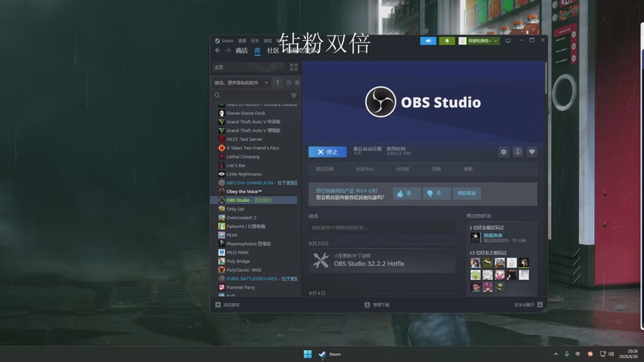Enter Big Picture mode via monitor icon
Image resolution: width=644 pixels, height=362 pixels.
coord(508,41)
